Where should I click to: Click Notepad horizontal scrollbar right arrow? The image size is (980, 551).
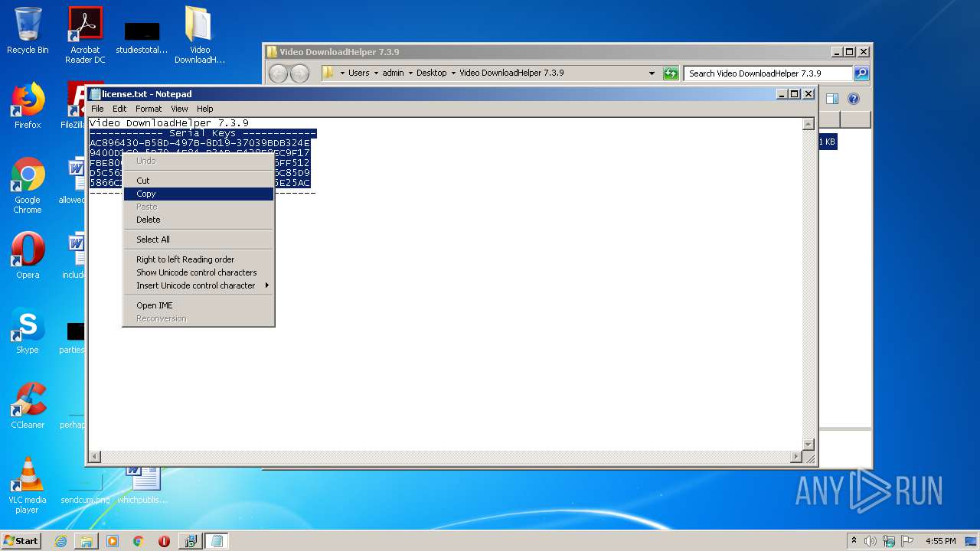pos(796,457)
